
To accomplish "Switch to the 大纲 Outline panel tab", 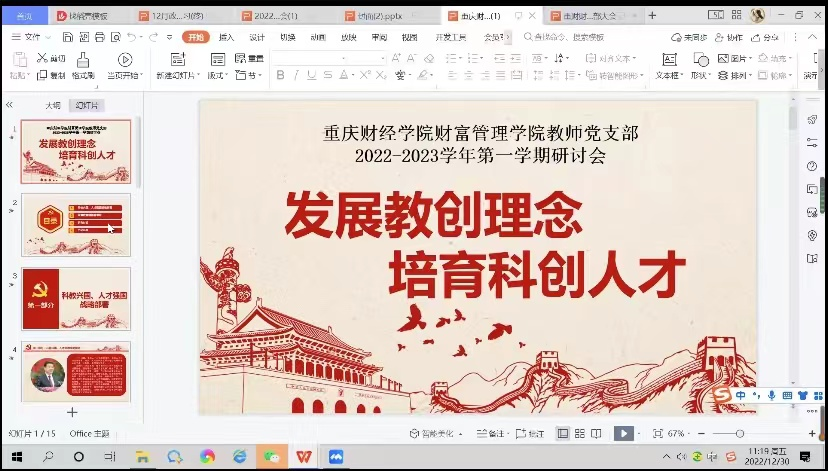I will (53, 106).
